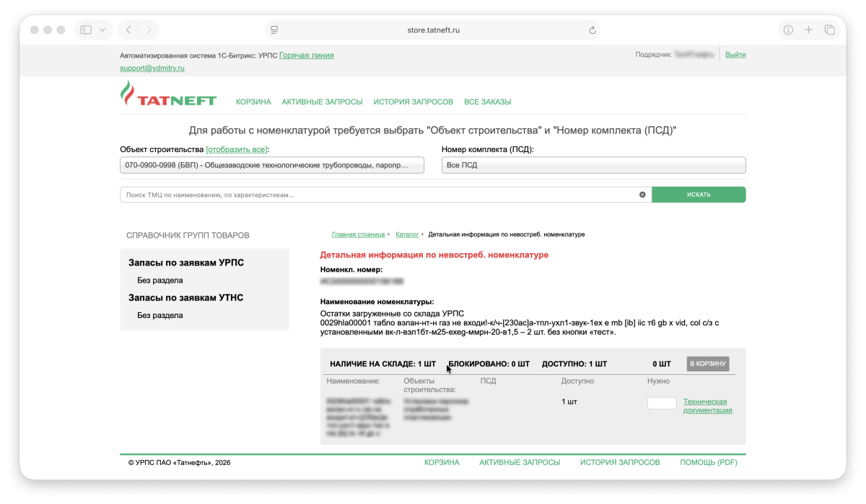Screen dimensions: 866x504
Task: Click the support@ydmitry.ru email link
Action: [x=152, y=68]
